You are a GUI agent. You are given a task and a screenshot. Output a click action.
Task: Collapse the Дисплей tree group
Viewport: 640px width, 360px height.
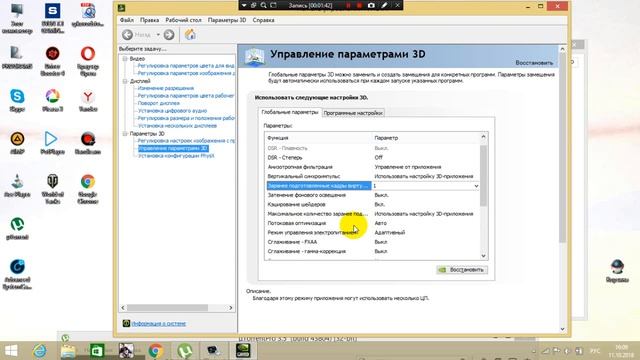pyautogui.click(x=125, y=81)
